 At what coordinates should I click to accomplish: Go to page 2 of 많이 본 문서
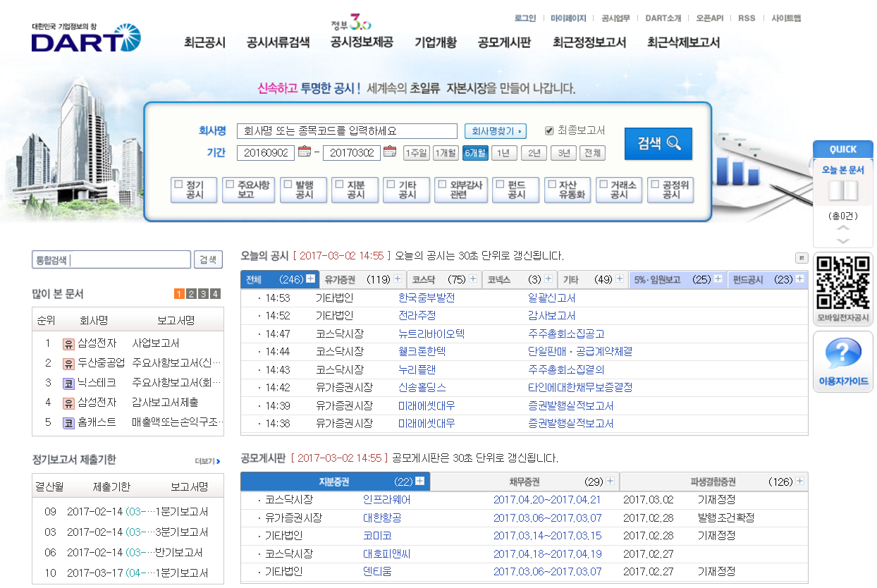point(191,294)
